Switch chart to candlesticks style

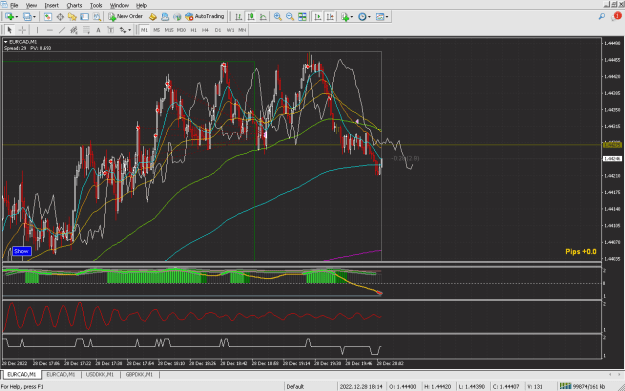(x=251, y=17)
